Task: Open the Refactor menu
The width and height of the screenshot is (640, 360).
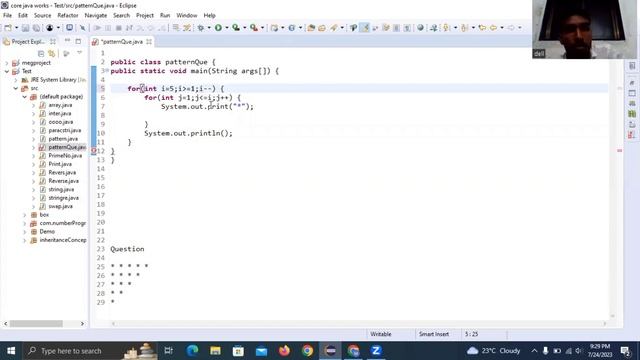Action: pyautogui.click(x=68, y=15)
